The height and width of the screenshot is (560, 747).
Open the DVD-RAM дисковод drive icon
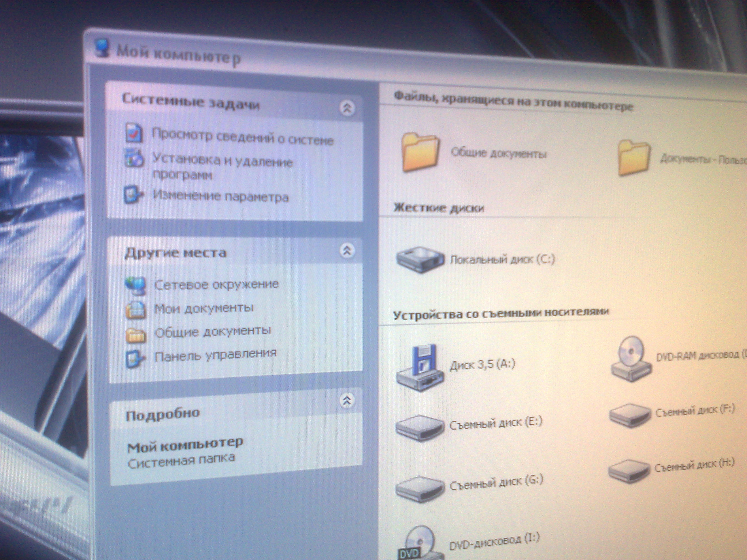coord(631,359)
